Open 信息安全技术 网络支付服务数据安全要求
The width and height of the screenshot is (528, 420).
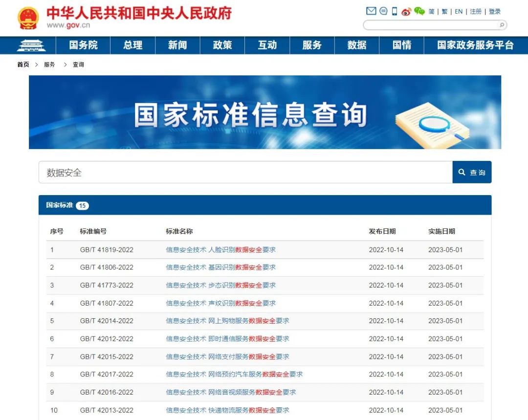tap(226, 356)
